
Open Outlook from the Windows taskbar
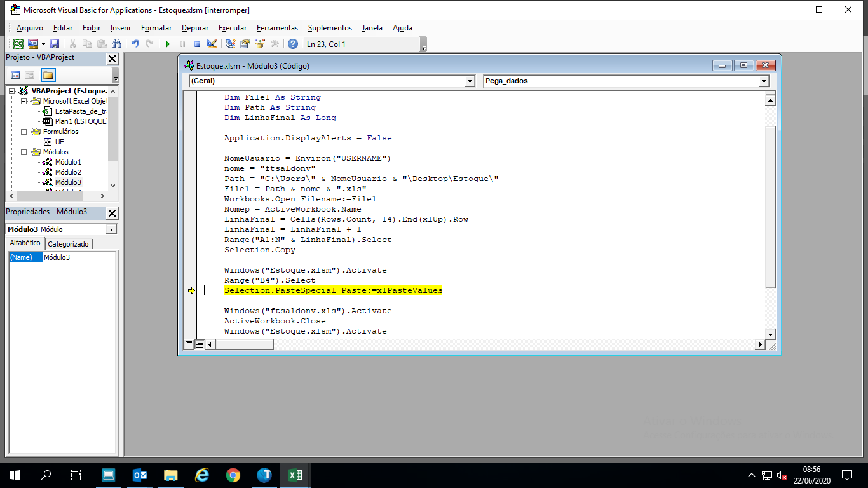(140, 475)
